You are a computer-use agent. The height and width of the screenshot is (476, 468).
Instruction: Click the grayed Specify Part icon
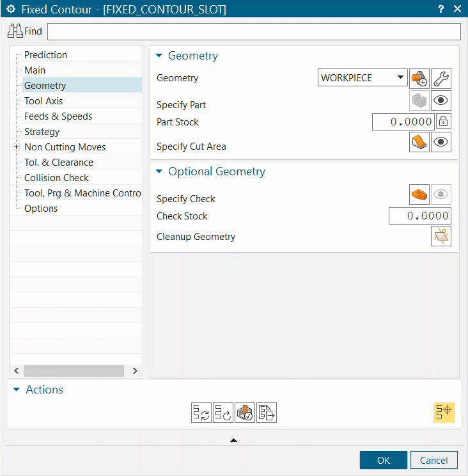coord(419,100)
